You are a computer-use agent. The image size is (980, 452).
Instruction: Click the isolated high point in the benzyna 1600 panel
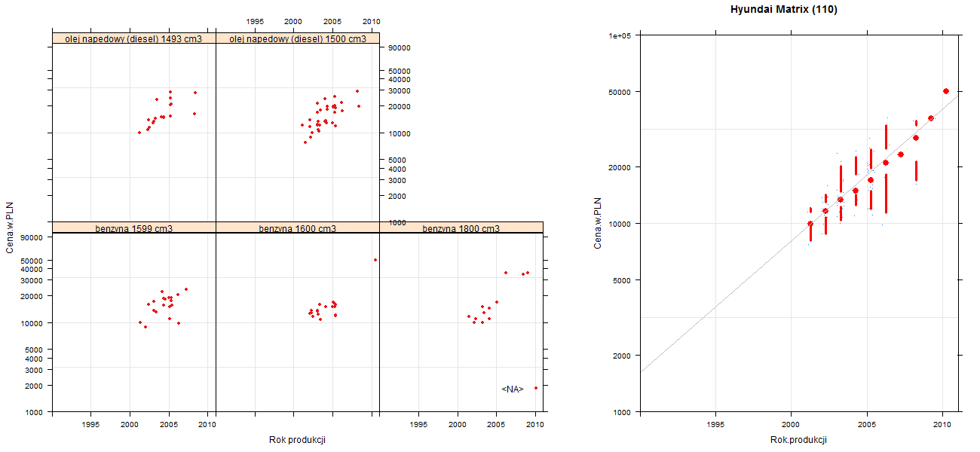[375, 260]
